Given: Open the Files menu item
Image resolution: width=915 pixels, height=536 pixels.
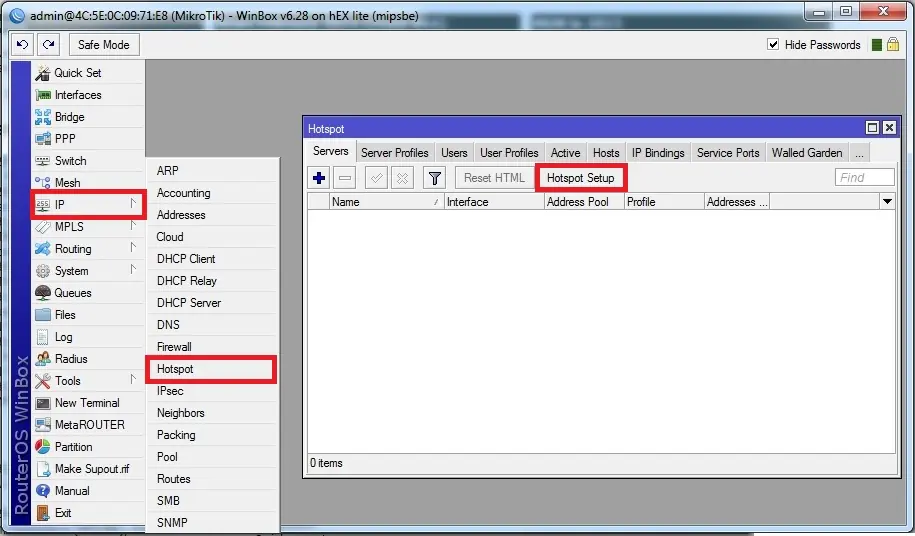Looking at the screenshot, I should coord(88,315).
